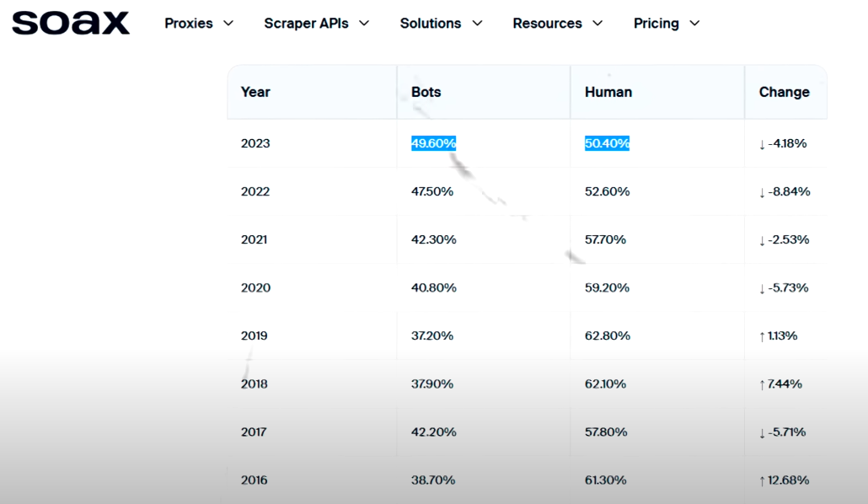Click the Change column header
Viewport: 868px width, 504px height.
(784, 92)
